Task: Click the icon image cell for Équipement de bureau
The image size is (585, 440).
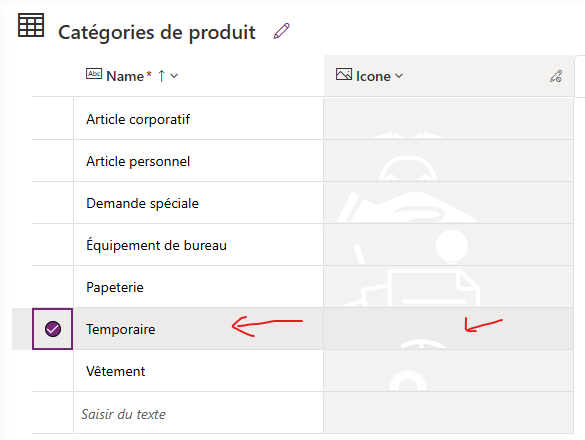Action: [448, 245]
